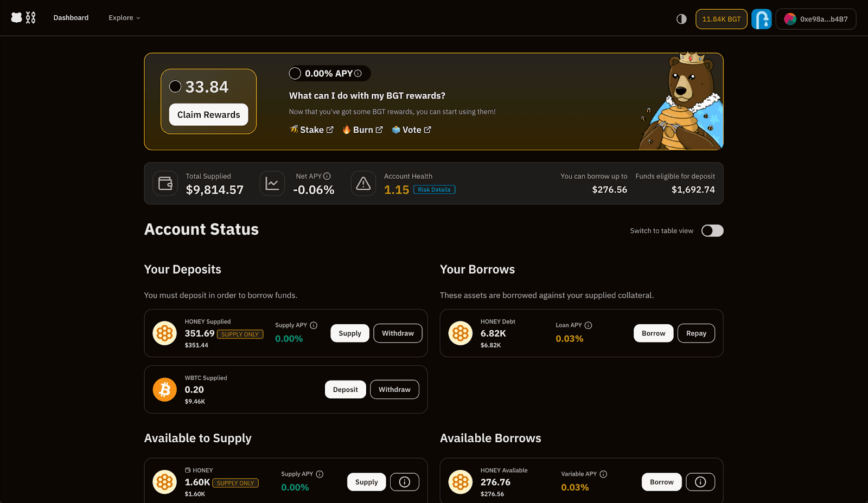868x503 pixels.
Task: Click the Net APY info icon
Action: 327,176
